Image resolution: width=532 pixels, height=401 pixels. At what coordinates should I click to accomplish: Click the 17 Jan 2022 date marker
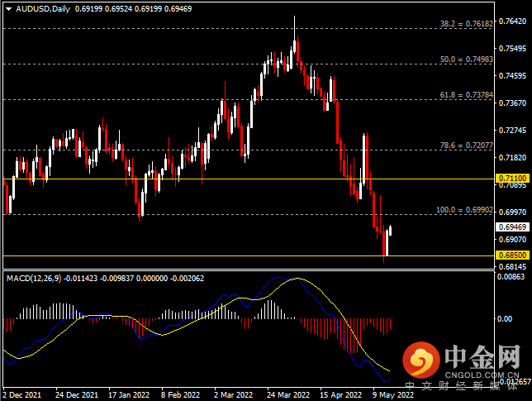coord(128,394)
